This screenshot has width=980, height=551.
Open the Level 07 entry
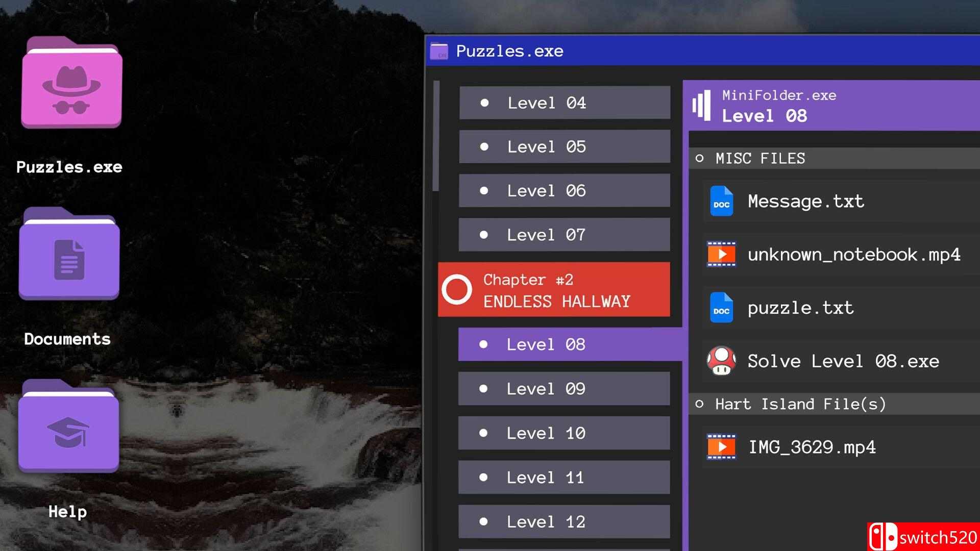[565, 235]
